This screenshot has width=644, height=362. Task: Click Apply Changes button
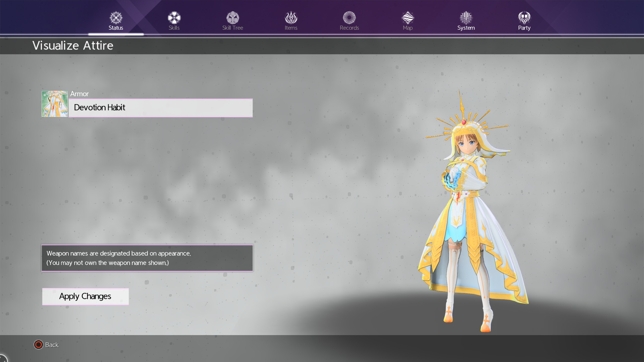pyautogui.click(x=86, y=296)
